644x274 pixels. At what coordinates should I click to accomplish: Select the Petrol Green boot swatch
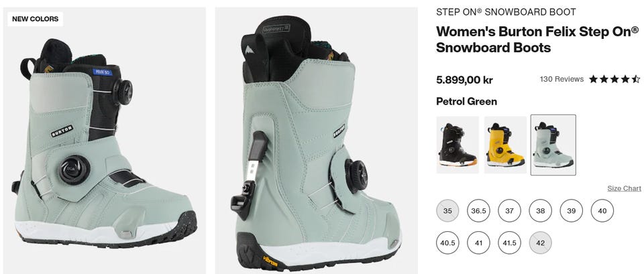553,145
